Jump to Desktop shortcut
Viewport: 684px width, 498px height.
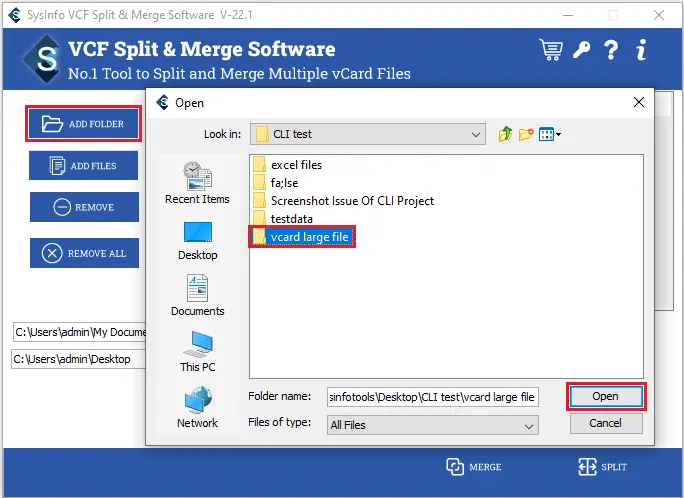click(198, 241)
